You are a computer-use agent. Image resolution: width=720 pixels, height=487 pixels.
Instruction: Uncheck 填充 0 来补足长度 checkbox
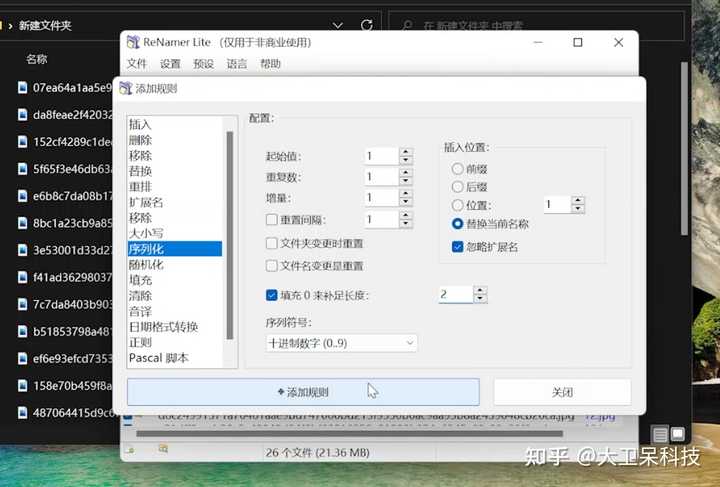(x=271, y=295)
